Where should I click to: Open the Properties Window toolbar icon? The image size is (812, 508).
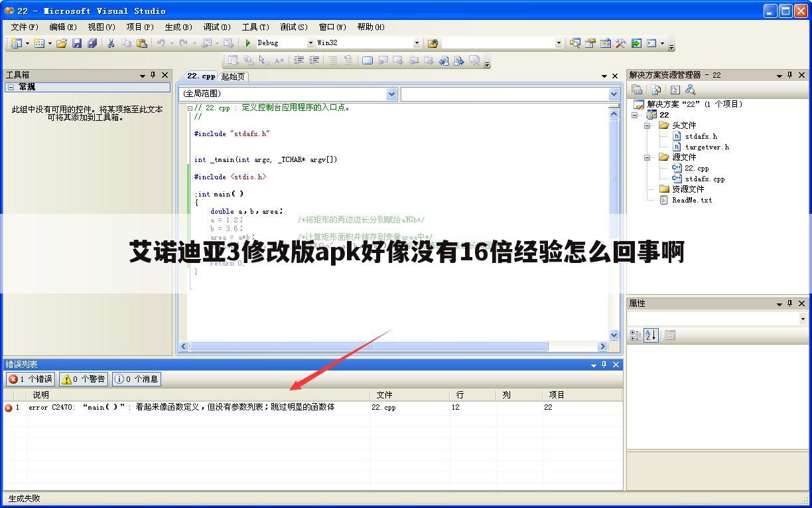(x=590, y=43)
